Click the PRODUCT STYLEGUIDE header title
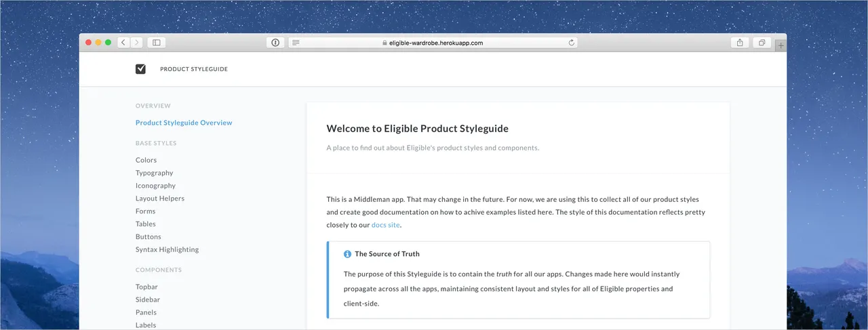Image resolution: width=868 pixels, height=330 pixels. coord(194,69)
